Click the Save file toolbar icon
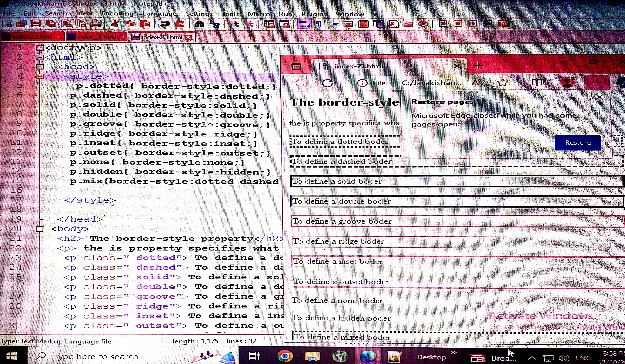 coord(36,24)
